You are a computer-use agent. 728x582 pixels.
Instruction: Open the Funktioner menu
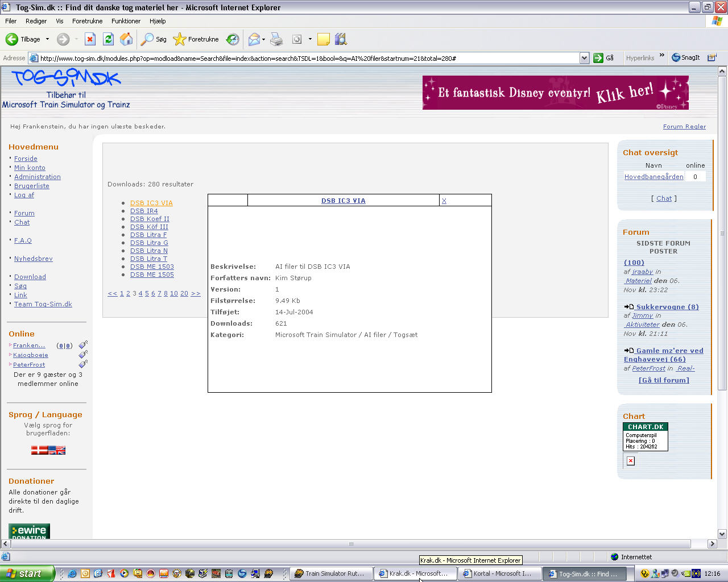126,21
